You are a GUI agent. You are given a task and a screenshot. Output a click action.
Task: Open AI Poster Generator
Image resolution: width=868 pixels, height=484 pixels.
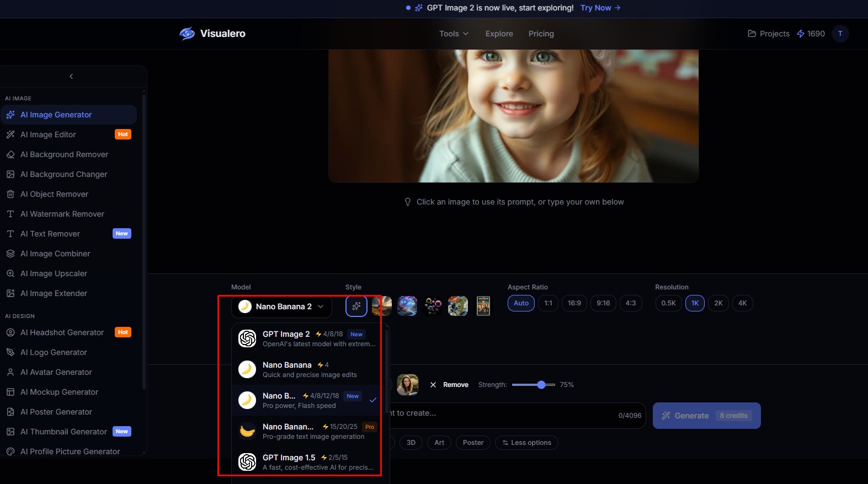pos(68,412)
